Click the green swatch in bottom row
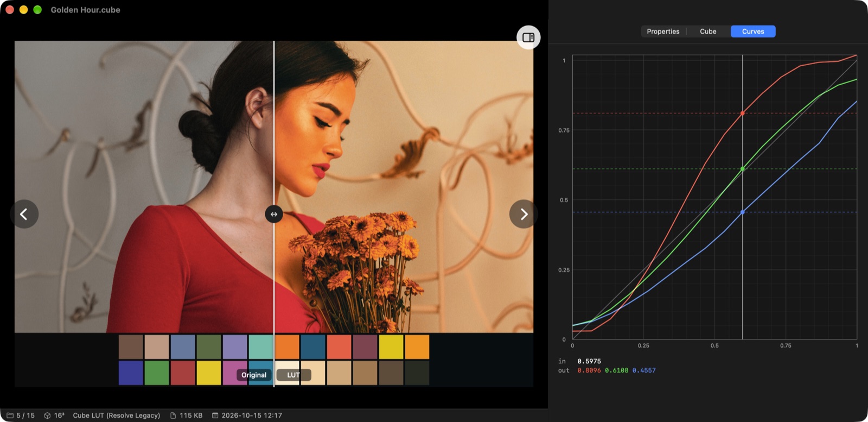 [157, 373]
